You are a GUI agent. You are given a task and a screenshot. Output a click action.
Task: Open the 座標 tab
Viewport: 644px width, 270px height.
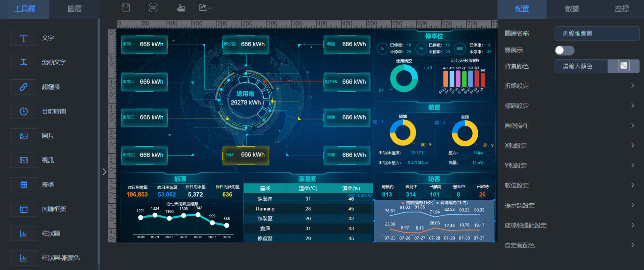pos(622,9)
